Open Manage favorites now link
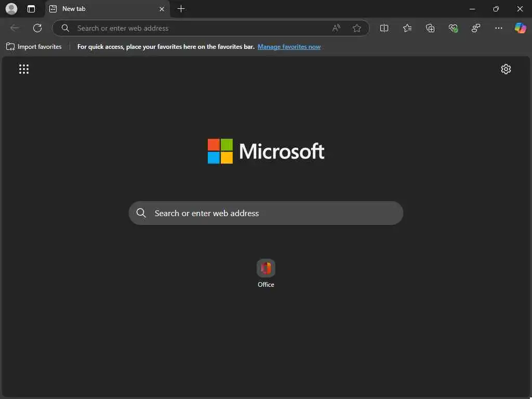Viewport: 532px width, 399px height. (x=289, y=47)
